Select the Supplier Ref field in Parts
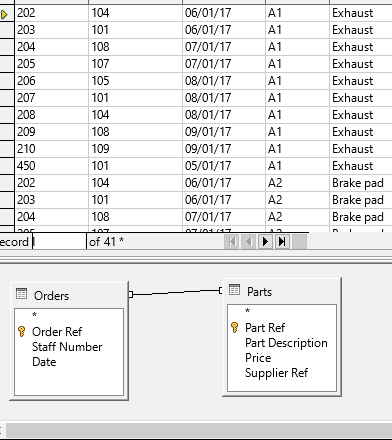The width and height of the screenshot is (392, 440). point(276,373)
